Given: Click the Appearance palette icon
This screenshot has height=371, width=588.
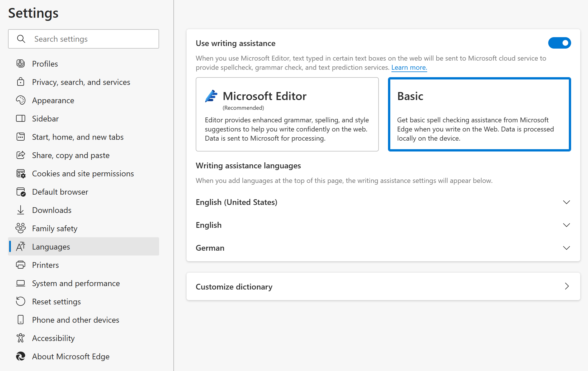Looking at the screenshot, I should [21, 100].
